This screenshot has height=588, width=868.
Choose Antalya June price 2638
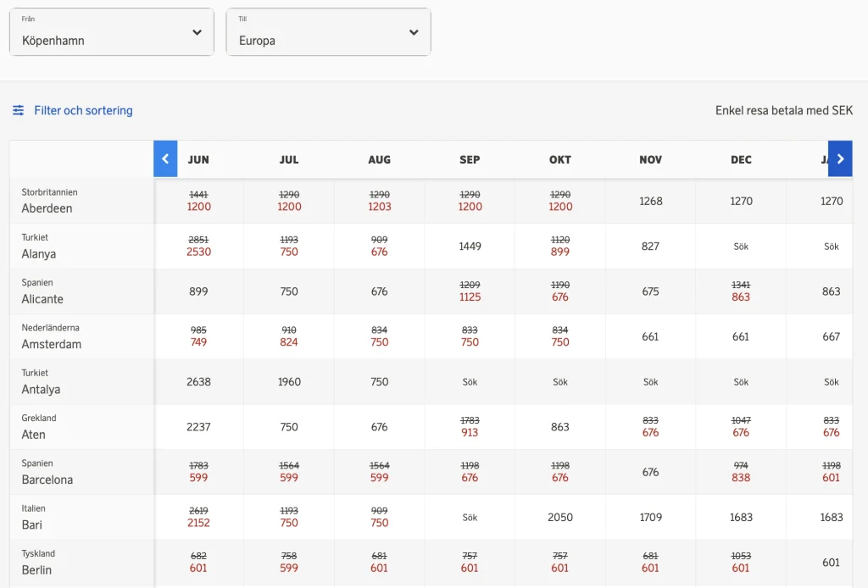point(198,381)
